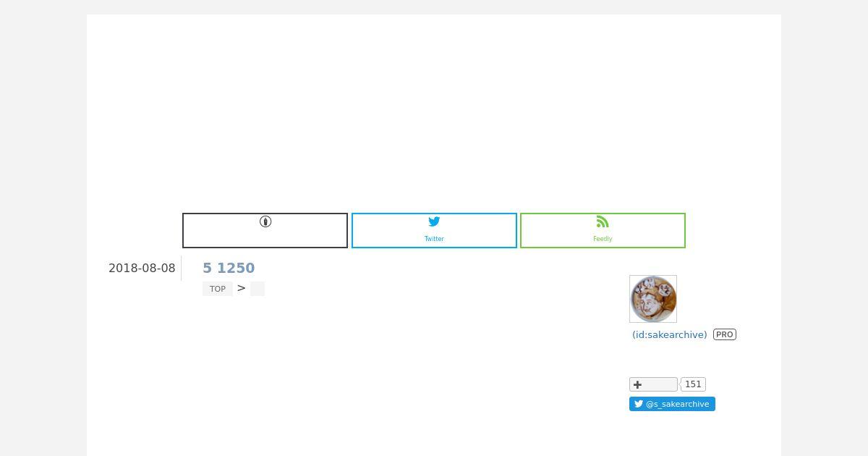Open the 2018-08-08 date archive link
The height and width of the screenshot is (456, 868).
142,268
